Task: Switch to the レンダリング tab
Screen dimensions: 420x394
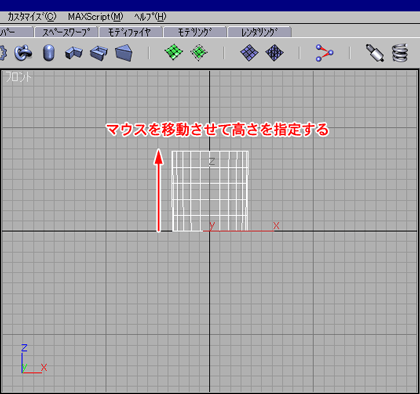Action: [x=260, y=32]
